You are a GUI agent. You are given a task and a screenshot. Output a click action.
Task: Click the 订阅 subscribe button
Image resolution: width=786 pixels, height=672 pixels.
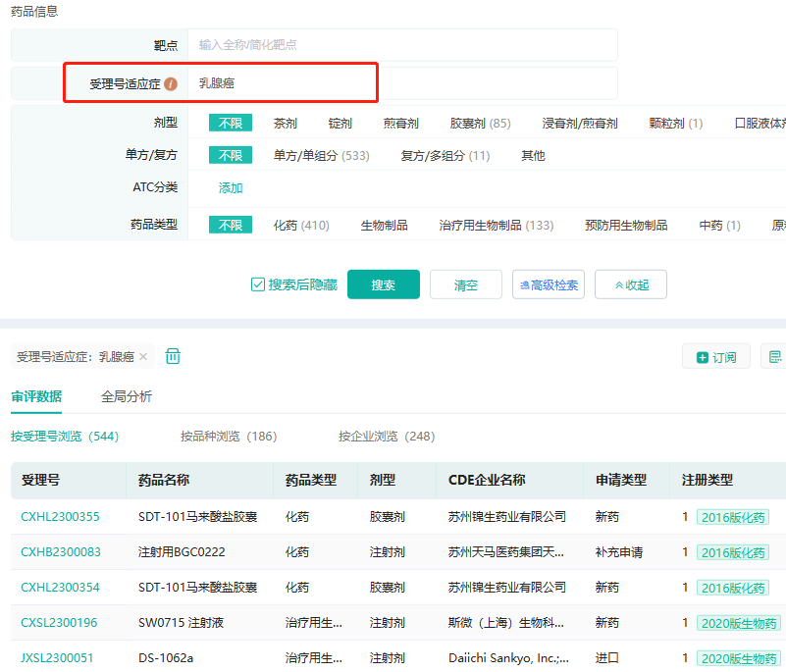[716, 357]
